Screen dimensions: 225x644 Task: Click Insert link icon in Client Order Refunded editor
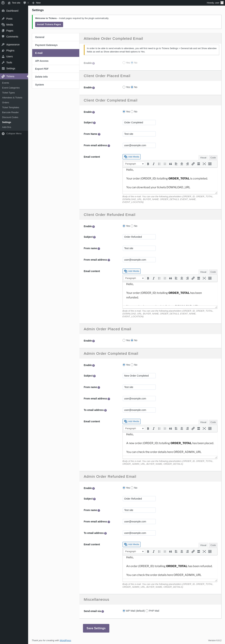(x=193, y=278)
